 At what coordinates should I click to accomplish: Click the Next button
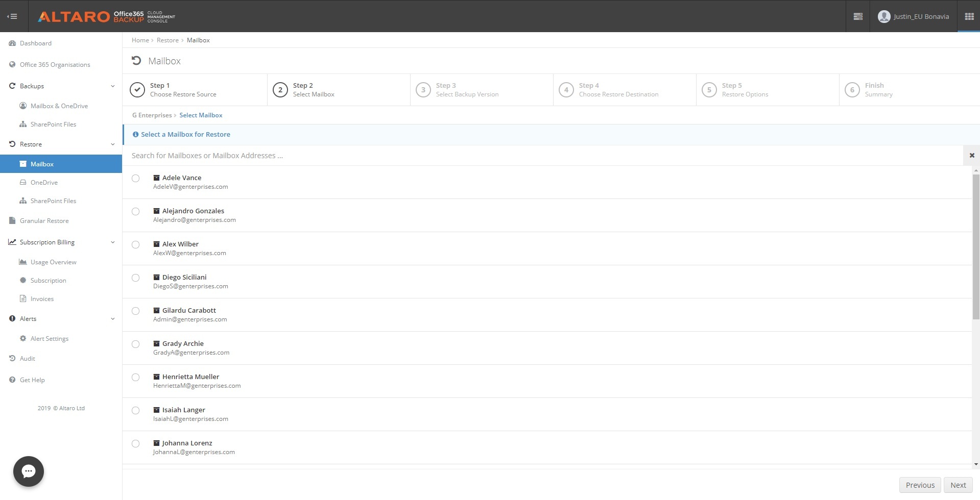958,485
